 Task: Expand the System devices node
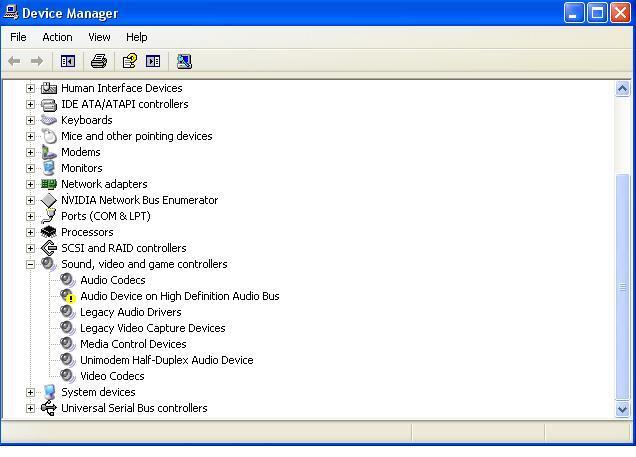[30, 392]
